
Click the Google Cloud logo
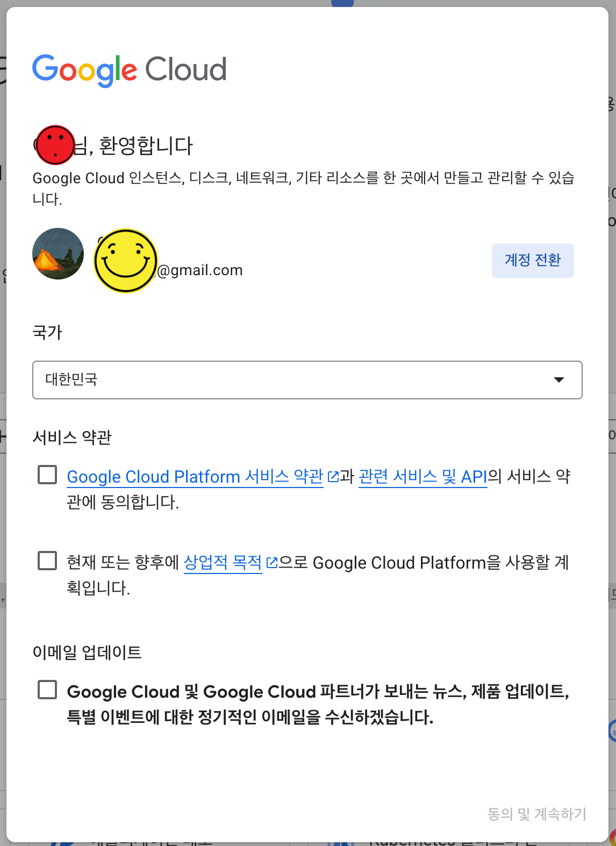(130, 70)
